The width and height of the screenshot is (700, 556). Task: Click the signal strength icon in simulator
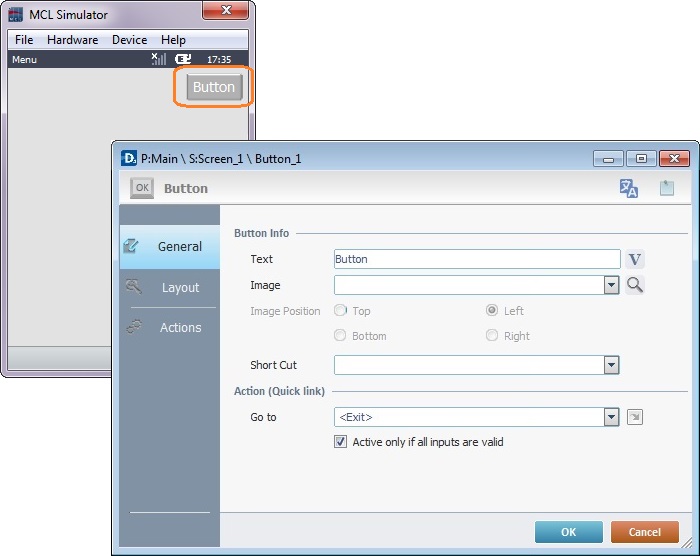pos(159,59)
